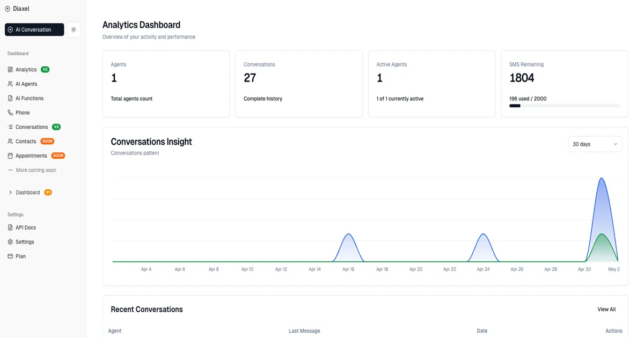The image size is (644, 338).
Task: Click the Diaxel logo icon
Action: 8,9
